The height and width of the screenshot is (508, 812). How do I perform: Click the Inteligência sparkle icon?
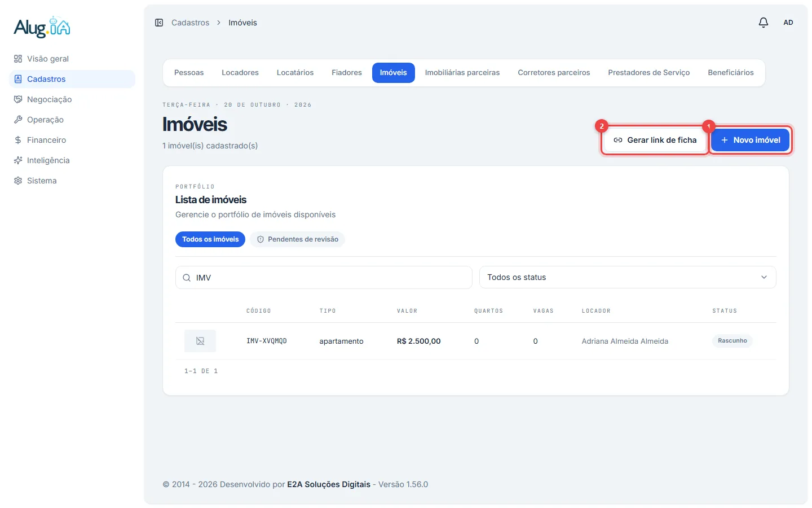click(x=18, y=160)
